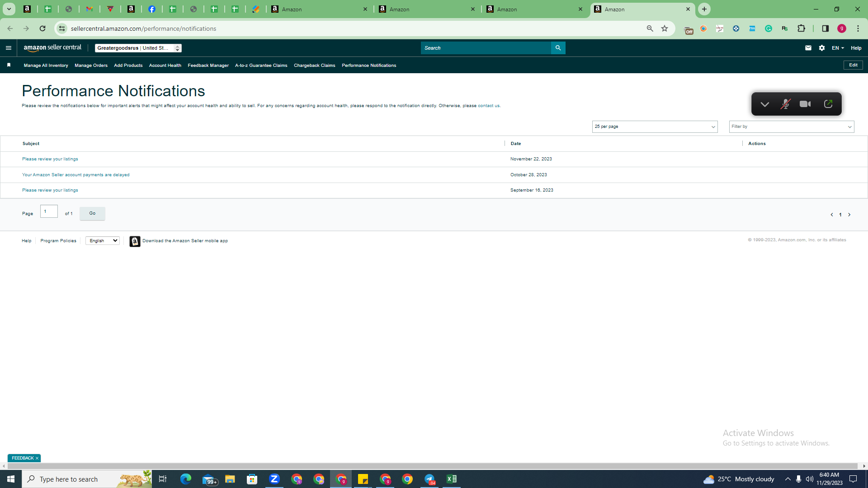This screenshot has width=868, height=488.
Task: Click the Chrome profile avatar
Action: coord(842,28)
